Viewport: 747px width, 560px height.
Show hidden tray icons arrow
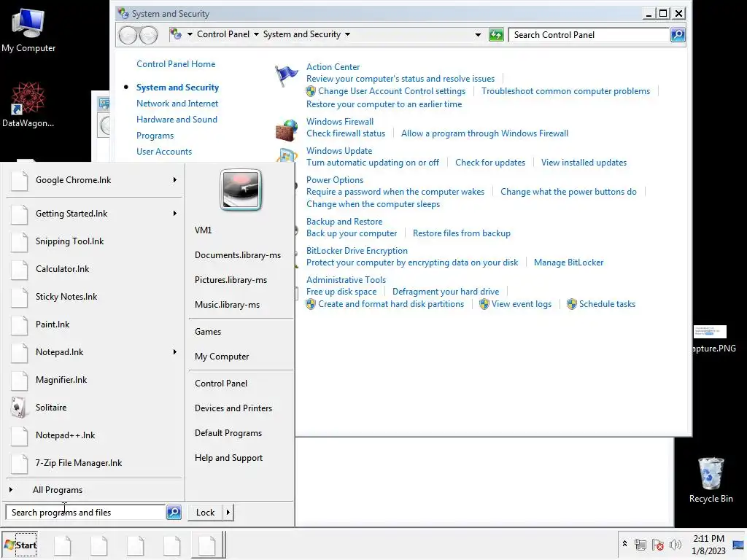pos(624,543)
